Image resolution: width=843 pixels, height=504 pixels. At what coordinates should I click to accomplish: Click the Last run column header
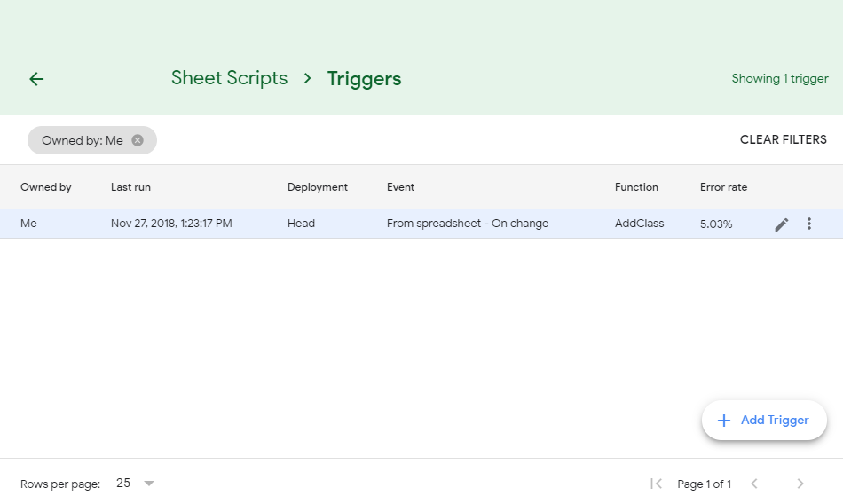point(130,187)
